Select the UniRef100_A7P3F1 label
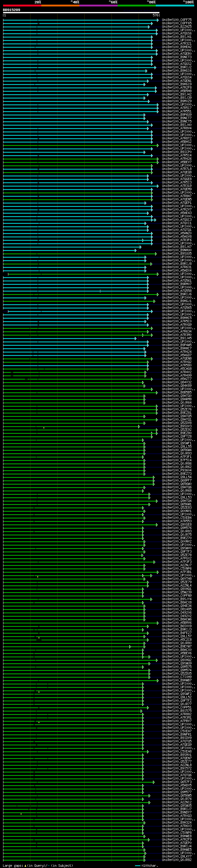 pyautogui.click(x=177, y=457)
